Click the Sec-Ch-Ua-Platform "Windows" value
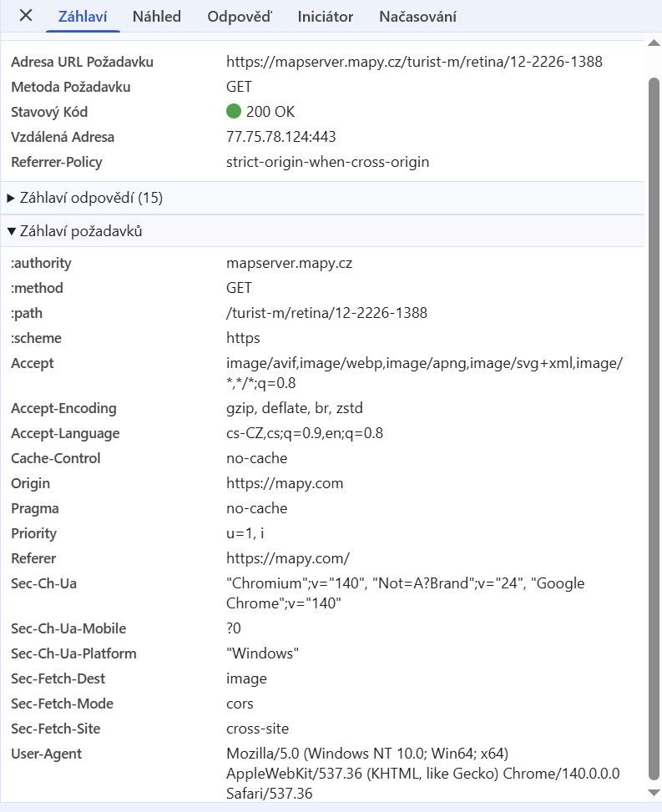 pyautogui.click(x=262, y=653)
